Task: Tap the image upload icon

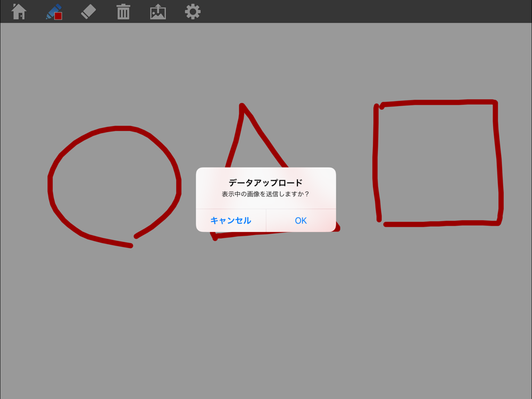Action: click(x=158, y=12)
